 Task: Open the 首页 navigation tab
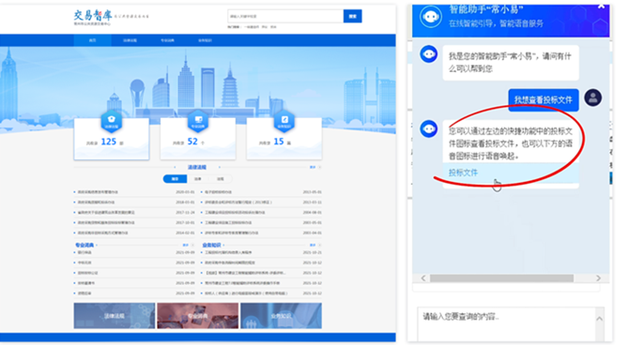[x=92, y=40]
